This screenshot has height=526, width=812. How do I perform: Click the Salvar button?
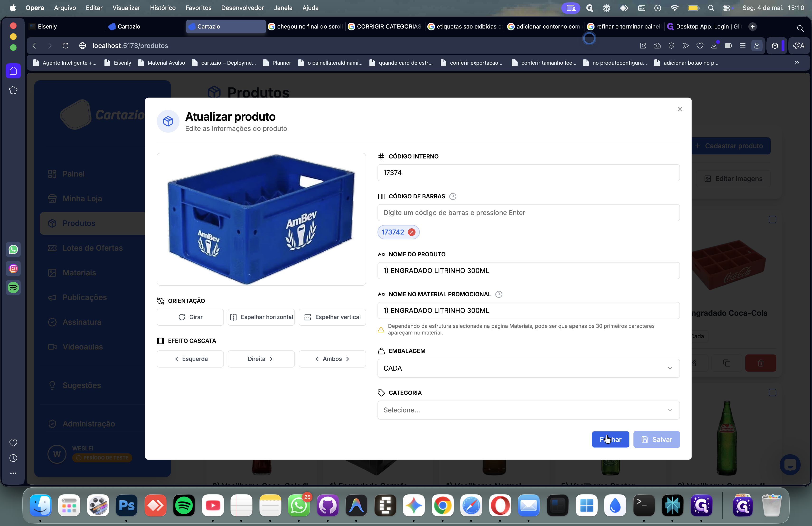tap(656, 439)
